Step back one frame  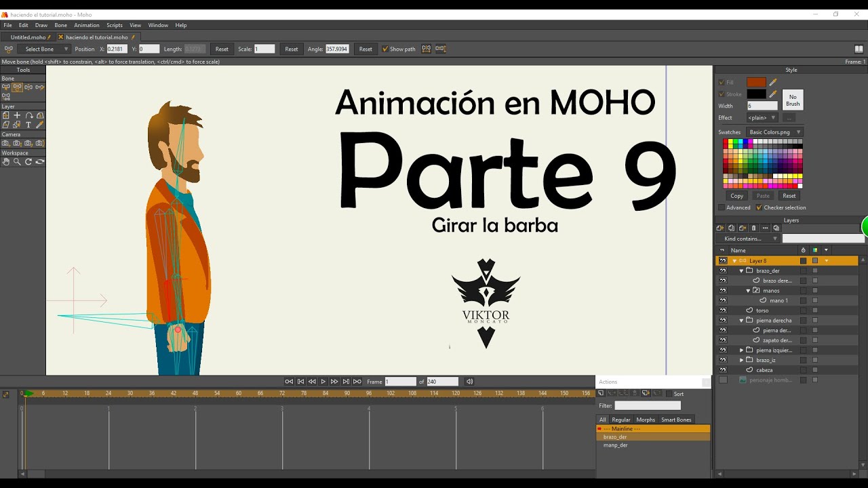tap(312, 382)
